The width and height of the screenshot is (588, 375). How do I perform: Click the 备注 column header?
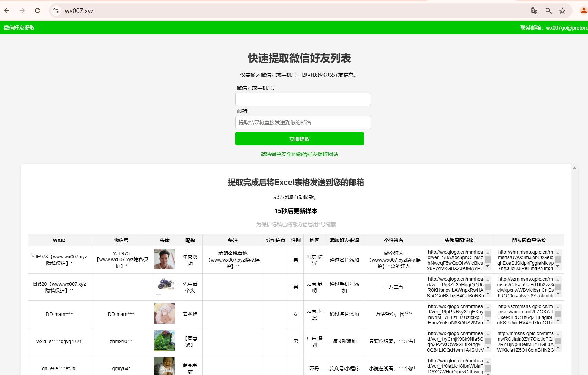[x=233, y=240]
